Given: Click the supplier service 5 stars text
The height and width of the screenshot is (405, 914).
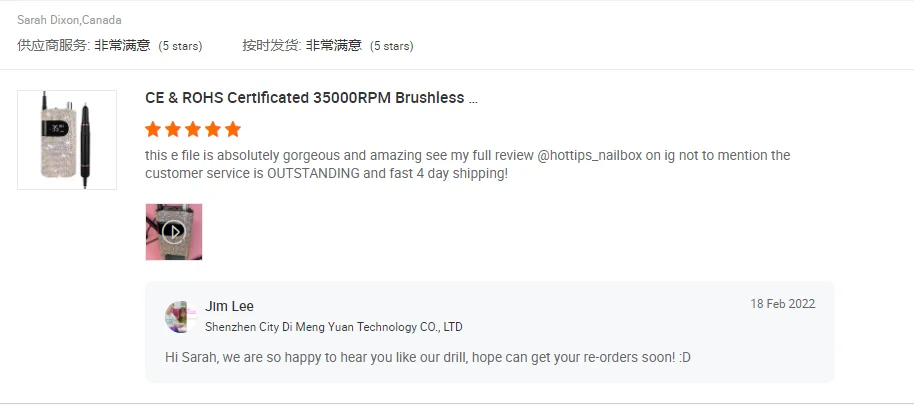Looking at the screenshot, I should click(x=180, y=46).
